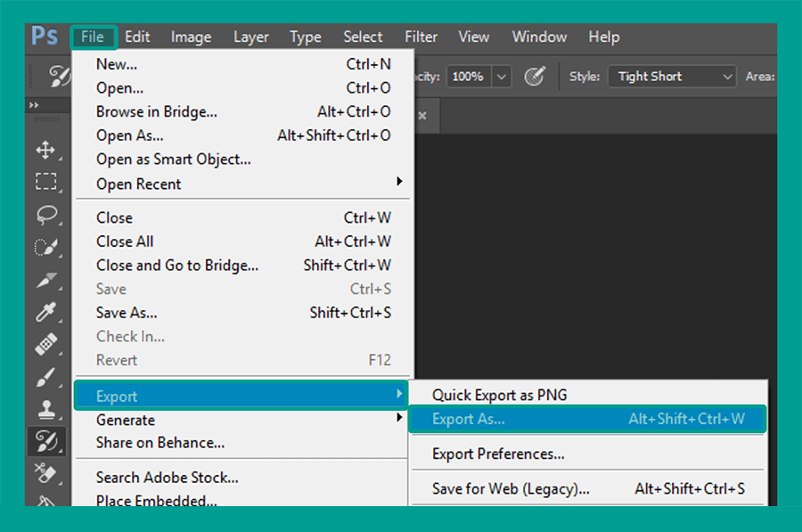Choose Close from File menu
This screenshot has width=802, height=532.
[243, 218]
